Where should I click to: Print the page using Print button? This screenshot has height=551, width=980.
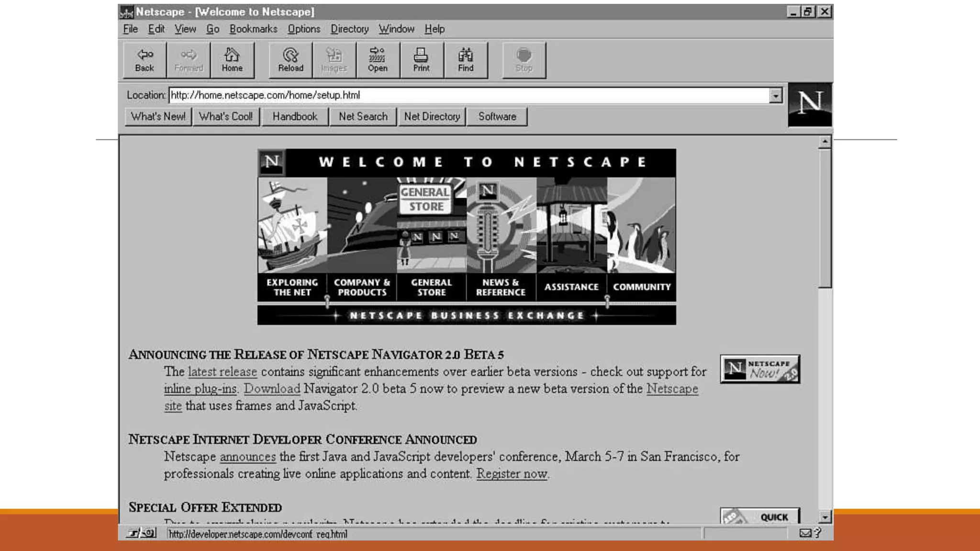coord(421,60)
